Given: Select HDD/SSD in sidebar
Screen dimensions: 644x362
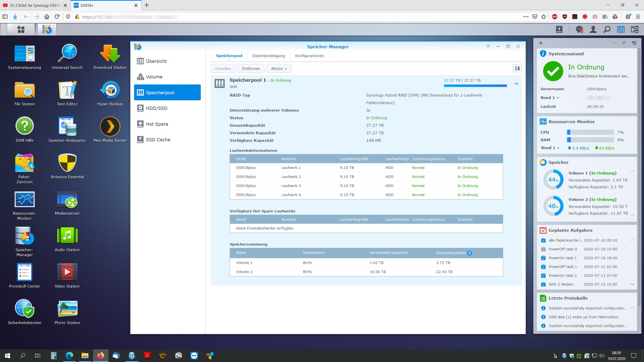Looking at the screenshot, I should [x=156, y=108].
